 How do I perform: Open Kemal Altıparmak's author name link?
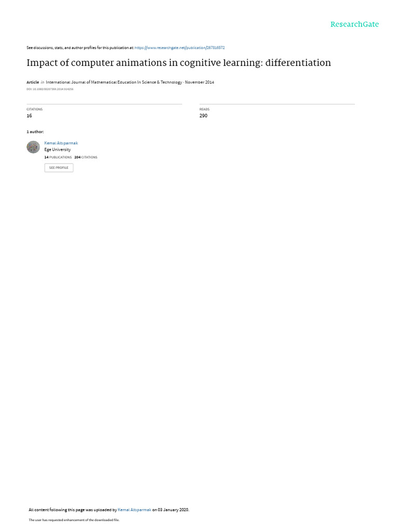pyautogui.click(x=61, y=143)
